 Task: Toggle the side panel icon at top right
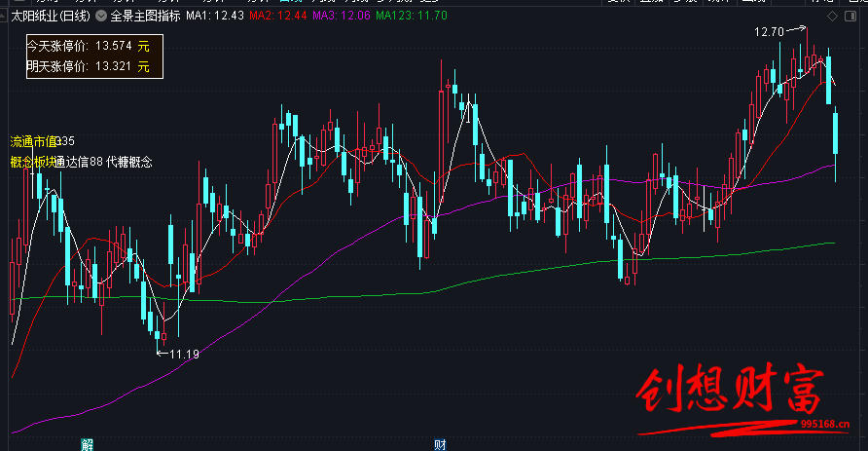[850, 16]
